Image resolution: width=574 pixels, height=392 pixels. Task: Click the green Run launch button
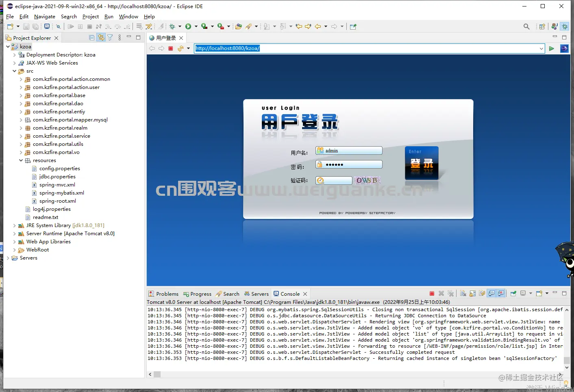click(188, 26)
